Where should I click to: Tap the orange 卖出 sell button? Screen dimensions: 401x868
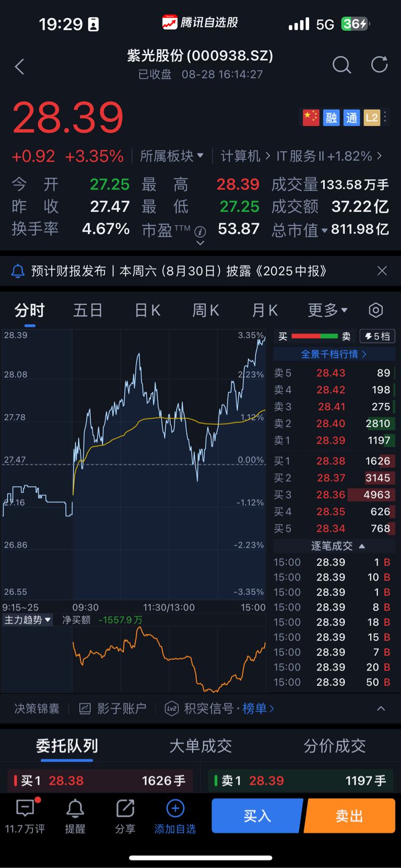(x=349, y=816)
